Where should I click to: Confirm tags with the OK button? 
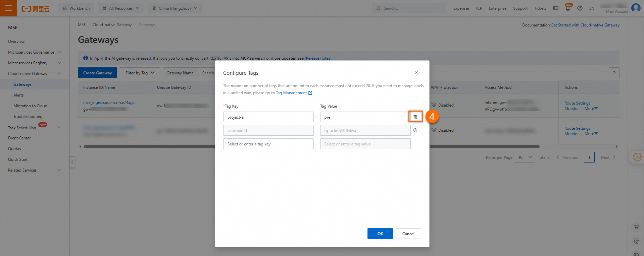tap(380, 234)
